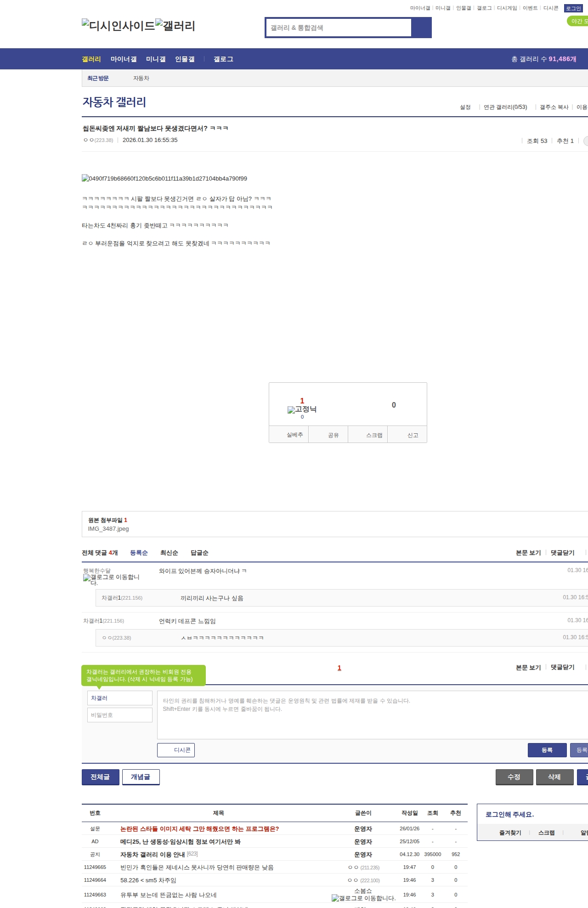Open the 디시콘 picker below the comment box
Image resolution: width=588 pixels, height=908 pixels.
(x=176, y=750)
